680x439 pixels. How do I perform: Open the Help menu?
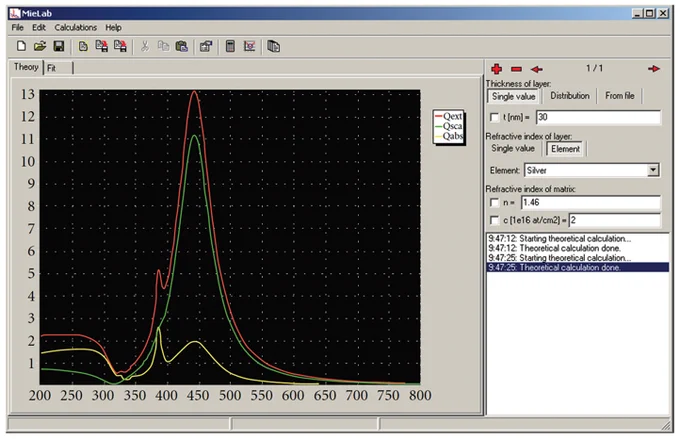pos(113,27)
